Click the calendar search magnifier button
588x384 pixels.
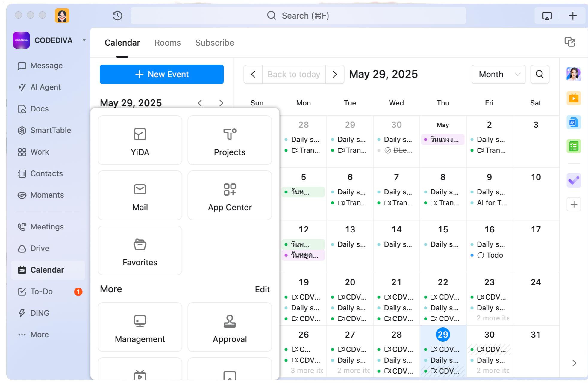[x=539, y=74]
